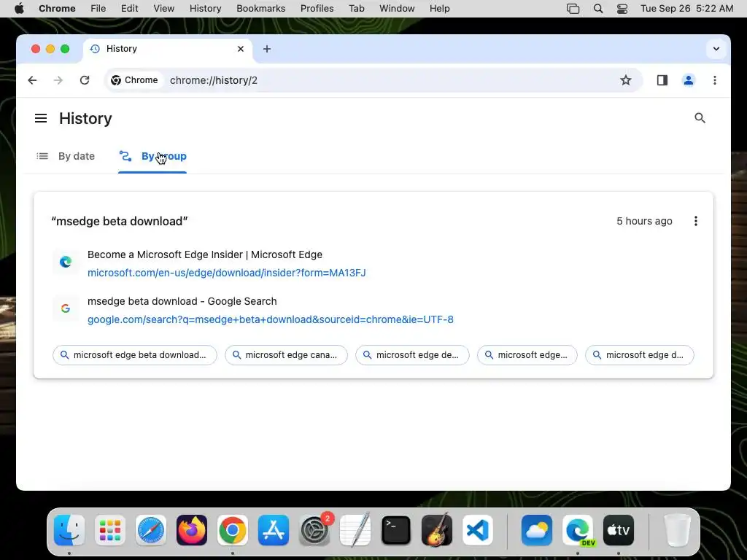Open msedge beta download Google Search entry
Screen dimensions: 747x560
pyautogui.click(x=182, y=301)
